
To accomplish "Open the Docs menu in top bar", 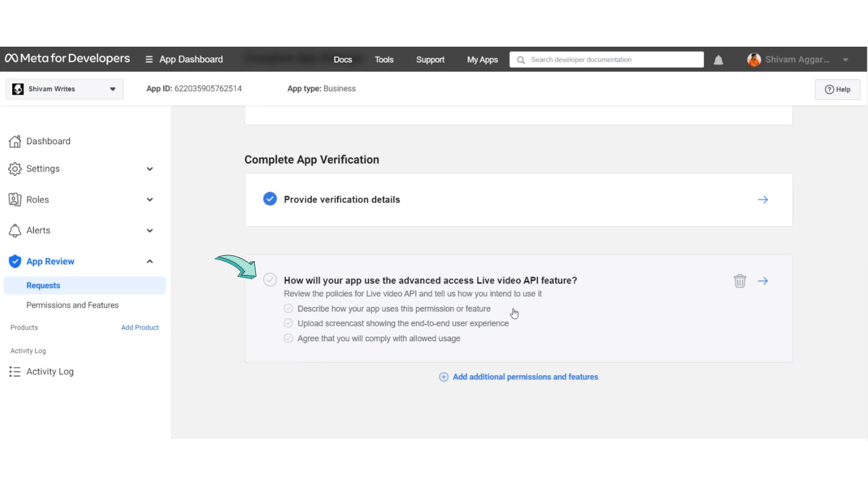I will pyautogui.click(x=343, y=60).
